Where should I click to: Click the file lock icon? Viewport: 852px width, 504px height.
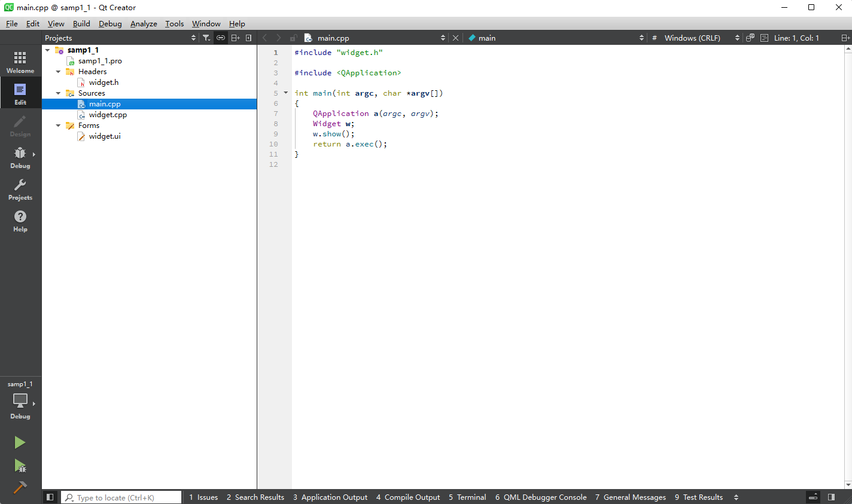click(293, 38)
